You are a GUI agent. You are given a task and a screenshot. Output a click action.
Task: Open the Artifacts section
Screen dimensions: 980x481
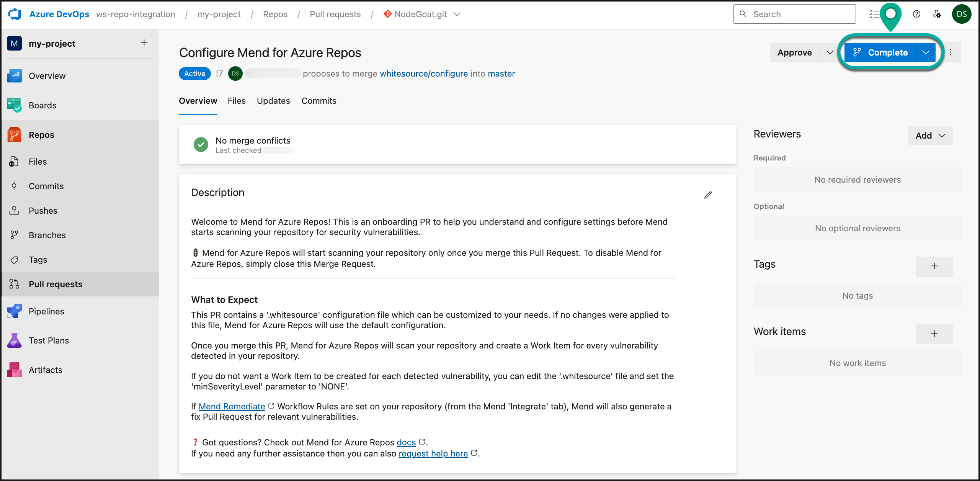click(45, 370)
